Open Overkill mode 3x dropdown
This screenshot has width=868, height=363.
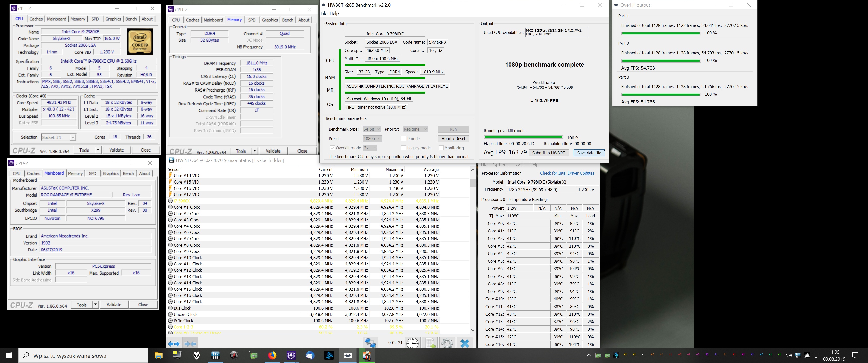click(x=370, y=148)
